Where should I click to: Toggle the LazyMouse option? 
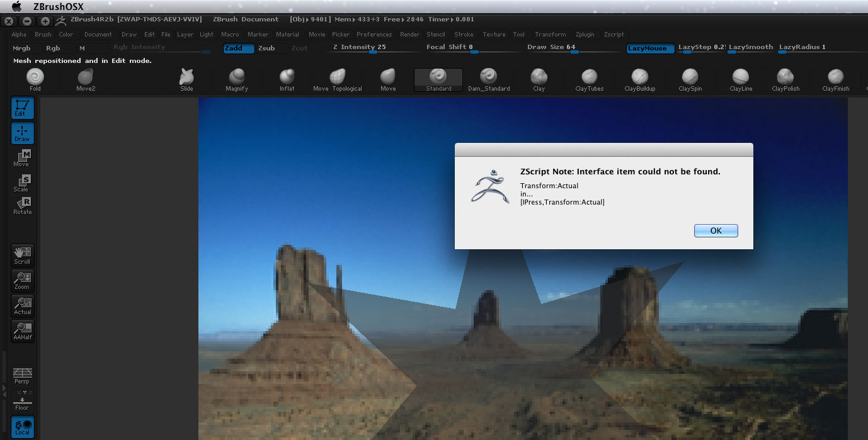(x=650, y=48)
